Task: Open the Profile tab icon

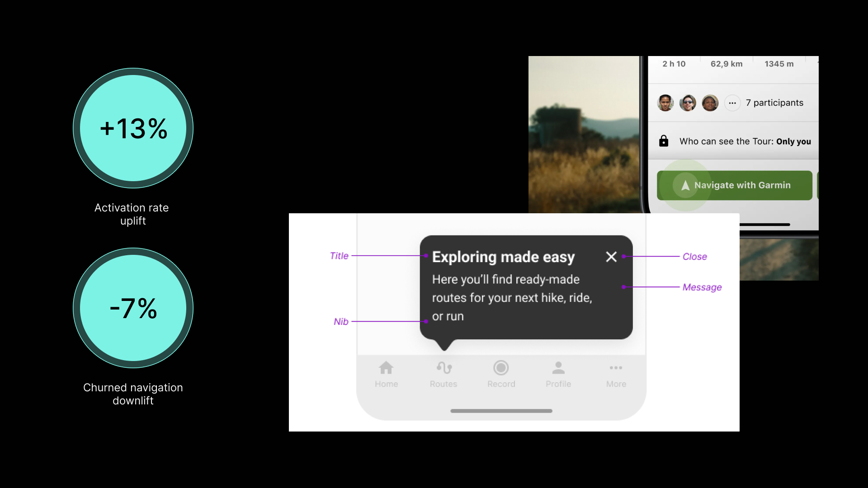Action: (558, 368)
